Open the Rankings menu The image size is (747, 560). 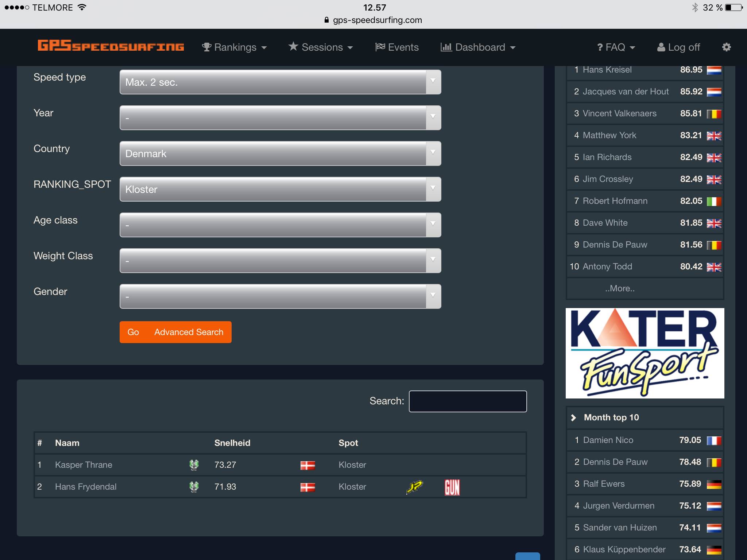pos(235,47)
